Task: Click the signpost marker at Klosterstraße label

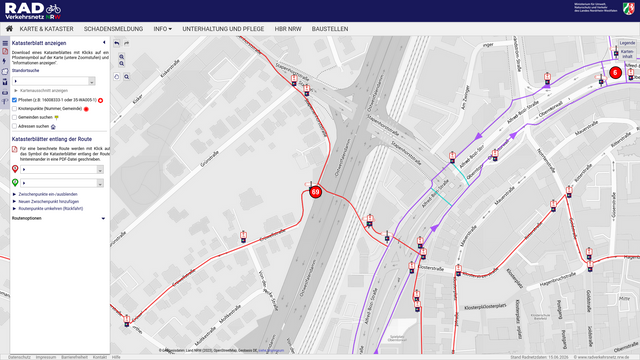Action: coord(412,268)
